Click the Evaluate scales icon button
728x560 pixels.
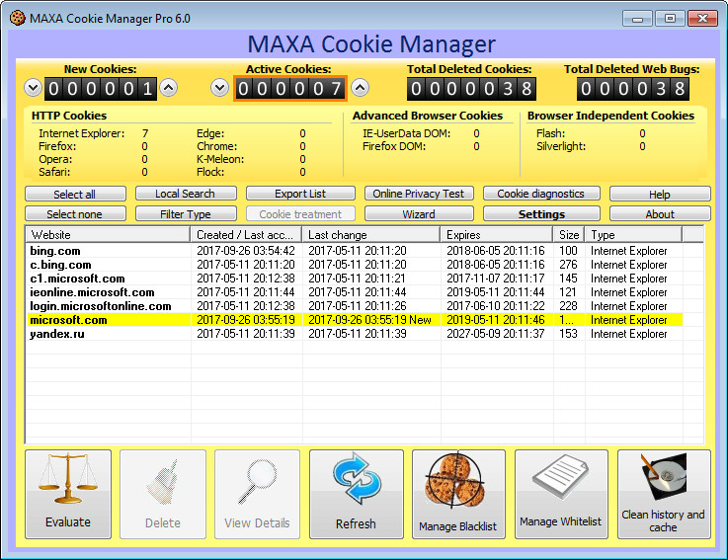coord(68,494)
